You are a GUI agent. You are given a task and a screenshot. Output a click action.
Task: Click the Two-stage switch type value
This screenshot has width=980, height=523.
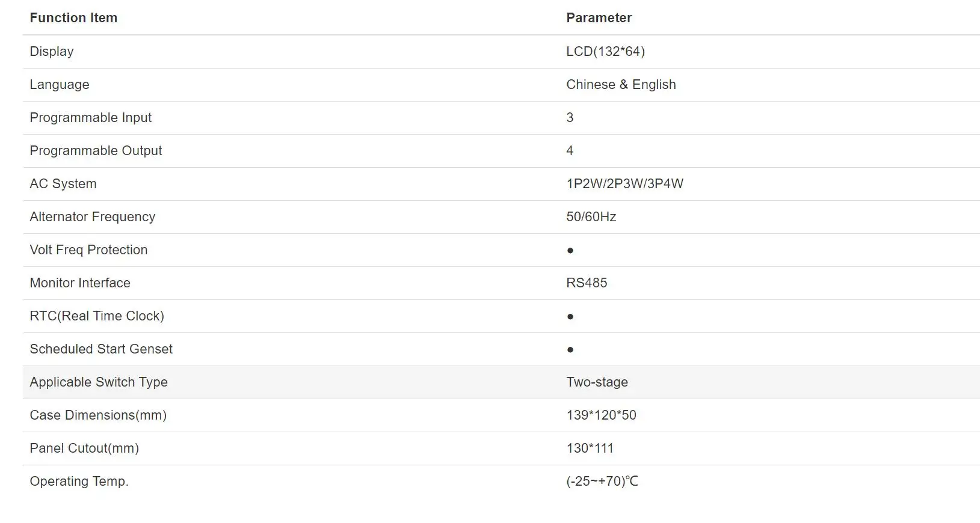tap(597, 382)
